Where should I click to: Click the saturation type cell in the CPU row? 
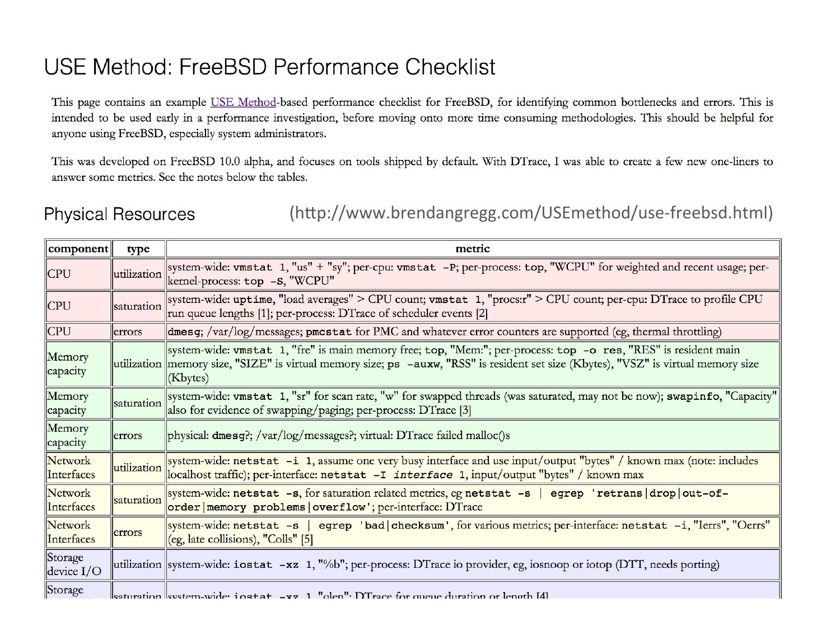(x=137, y=306)
